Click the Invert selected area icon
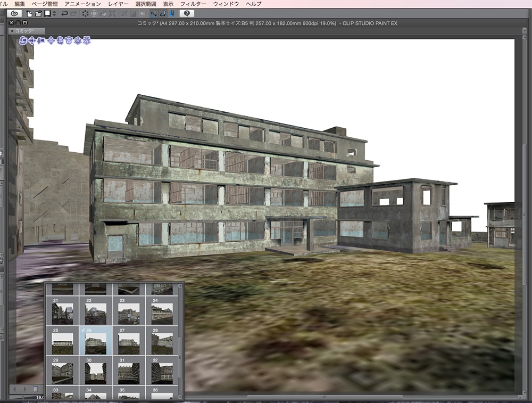The width and height of the screenshot is (532, 403). (133, 14)
